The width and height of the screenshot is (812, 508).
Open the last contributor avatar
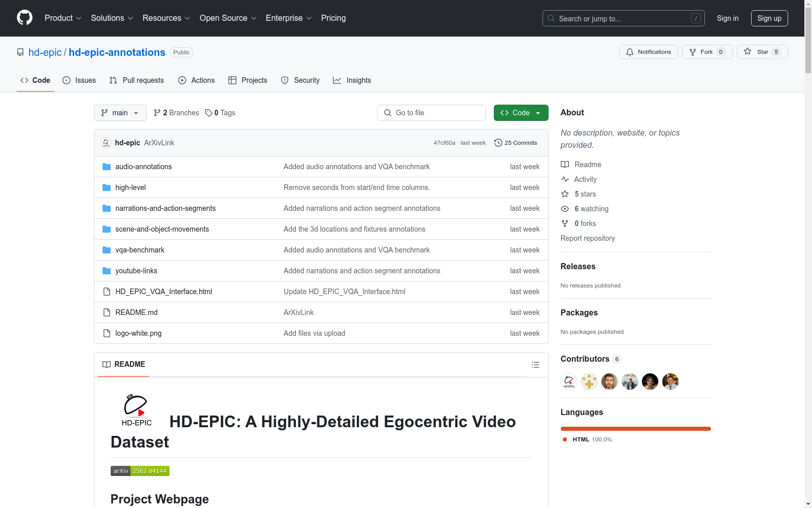click(670, 381)
